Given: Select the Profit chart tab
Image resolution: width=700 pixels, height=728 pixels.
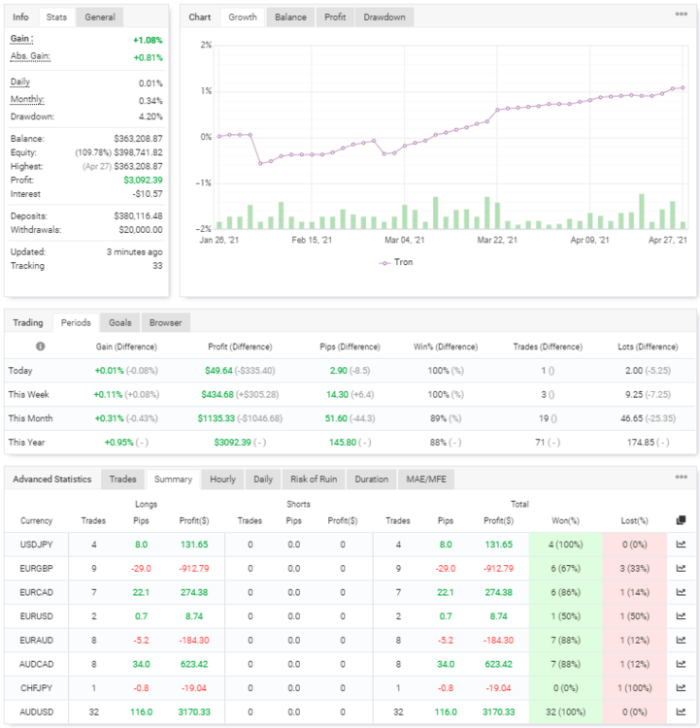Looking at the screenshot, I should point(335,17).
